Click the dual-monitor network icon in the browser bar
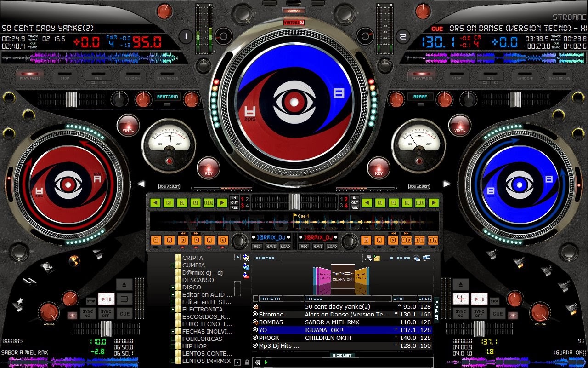Screen dimensions: 588x368 tap(426, 258)
